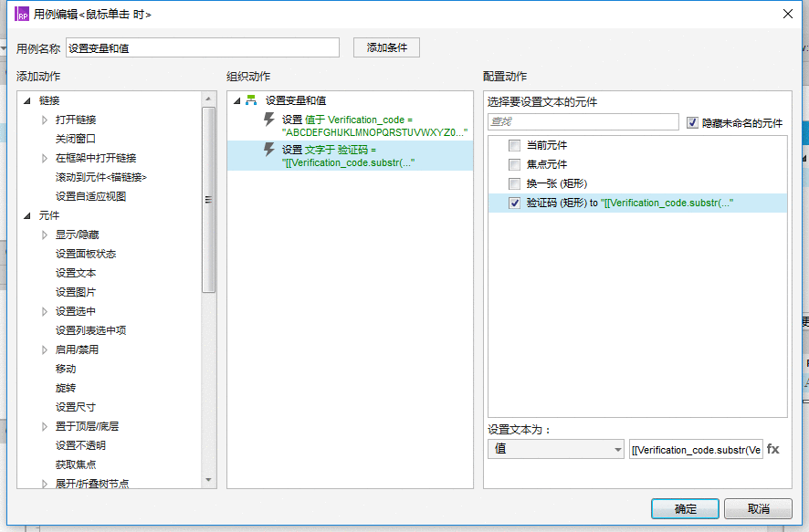This screenshot has width=809, height=532.
Task: Click the 显示/隐藏 label
Action: tap(77, 235)
